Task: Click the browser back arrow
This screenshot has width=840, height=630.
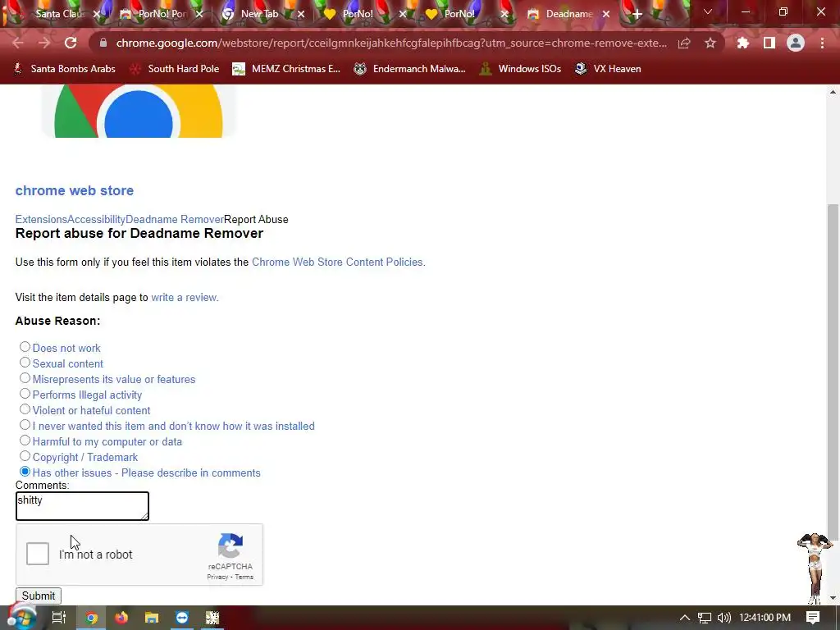Action: [x=18, y=43]
